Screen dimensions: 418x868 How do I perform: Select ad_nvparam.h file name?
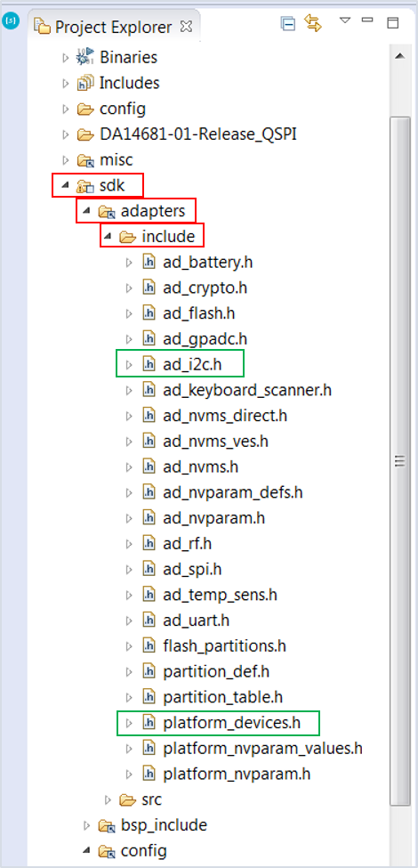[x=214, y=519]
